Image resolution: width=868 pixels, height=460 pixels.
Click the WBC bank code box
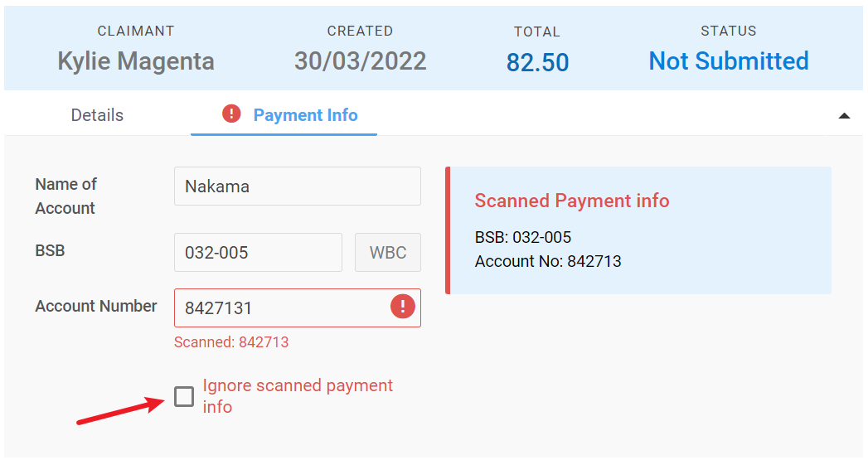coord(387,253)
